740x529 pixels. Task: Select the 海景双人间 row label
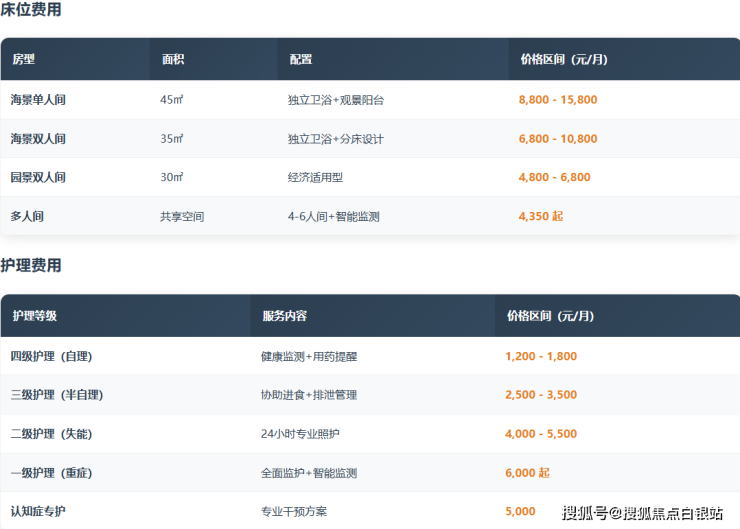pyautogui.click(x=38, y=139)
